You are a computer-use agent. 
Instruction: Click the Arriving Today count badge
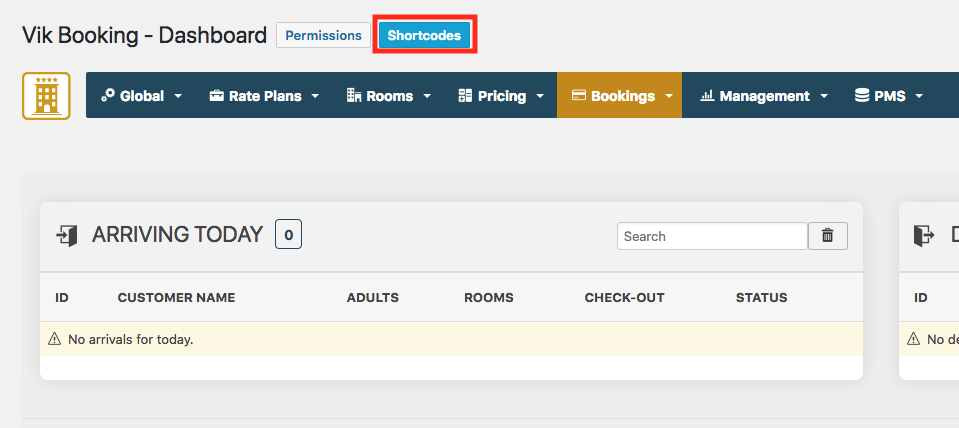288,234
